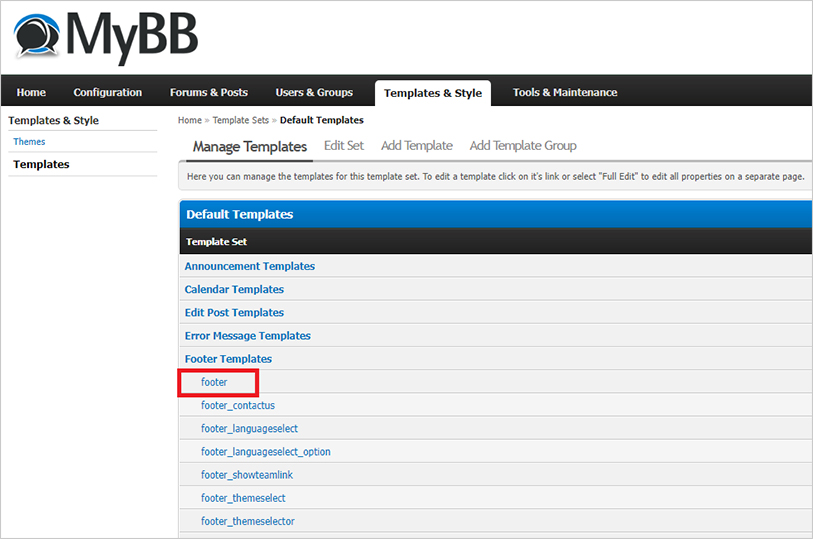Go to the Configuration tab
Viewport: 813px width, 539px height.
coord(107,92)
